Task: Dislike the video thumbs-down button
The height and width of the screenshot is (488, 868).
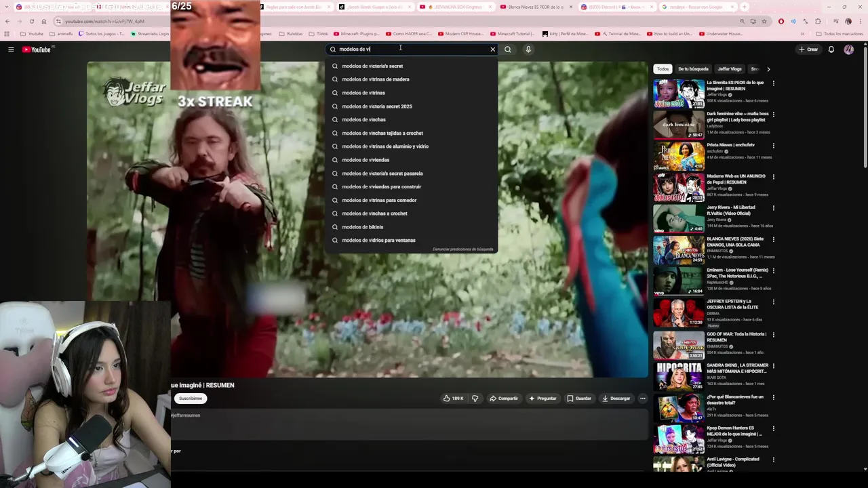Action: [475, 399]
